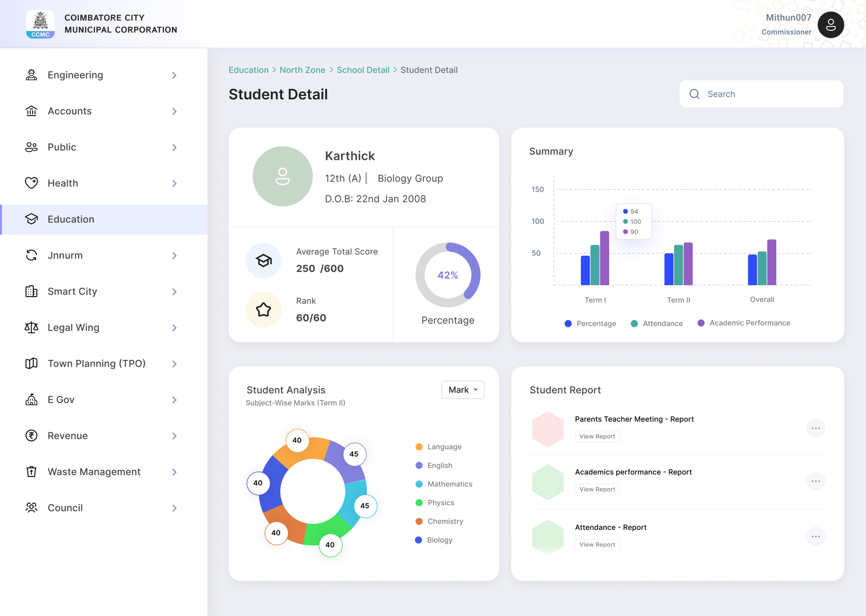Open the Public sidebar section
Viewport: 866px width, 616px height.
click(104, 147)
